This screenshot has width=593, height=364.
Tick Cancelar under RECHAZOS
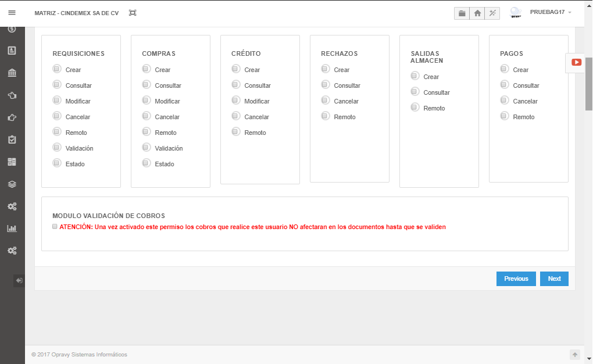click(x=325, y=100)
